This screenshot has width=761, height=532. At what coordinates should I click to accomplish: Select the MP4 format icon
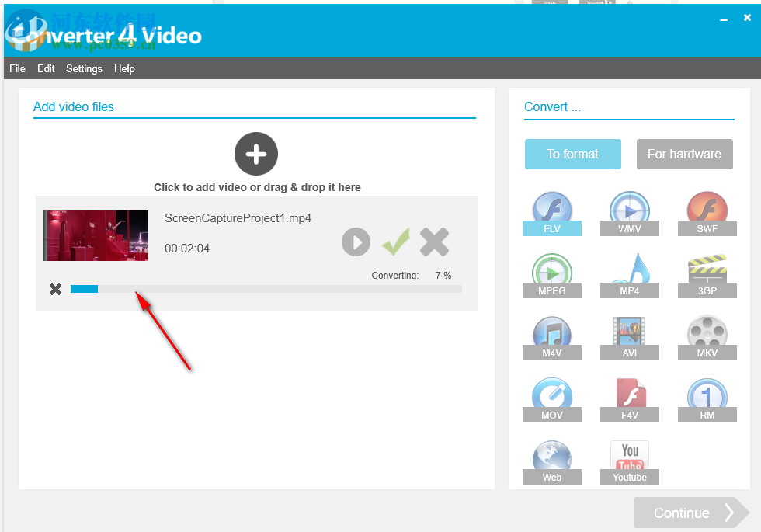point(630,273)
